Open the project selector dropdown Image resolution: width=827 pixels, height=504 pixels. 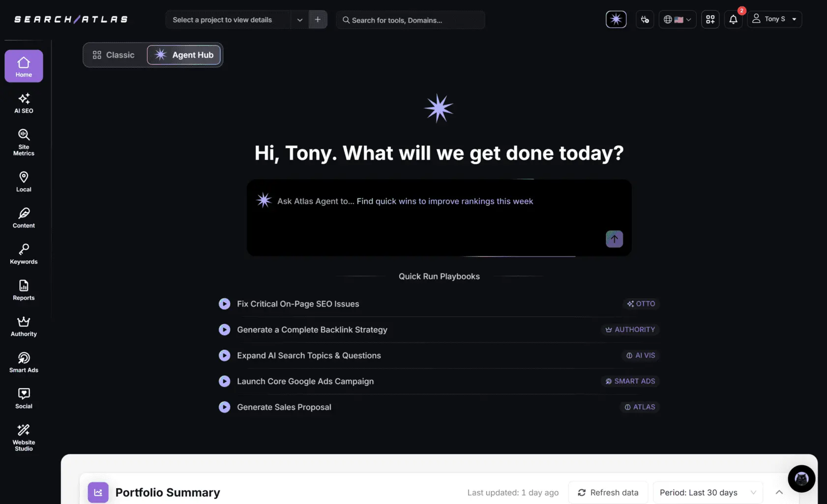click(x=236, y=20)
